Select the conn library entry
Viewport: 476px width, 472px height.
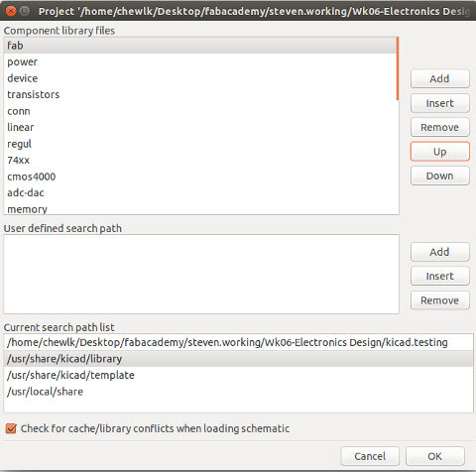pyautogui.click(x=200, y=111)
